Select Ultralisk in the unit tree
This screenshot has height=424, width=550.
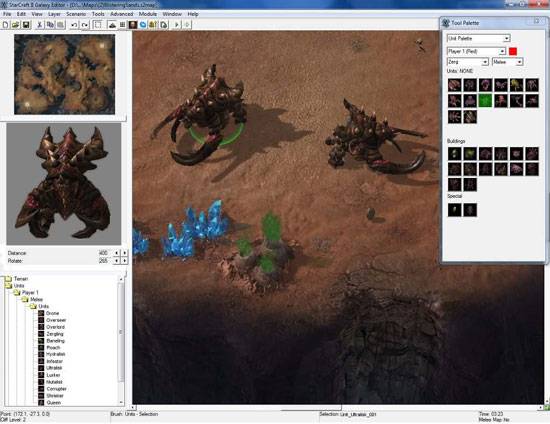[54, 368]
